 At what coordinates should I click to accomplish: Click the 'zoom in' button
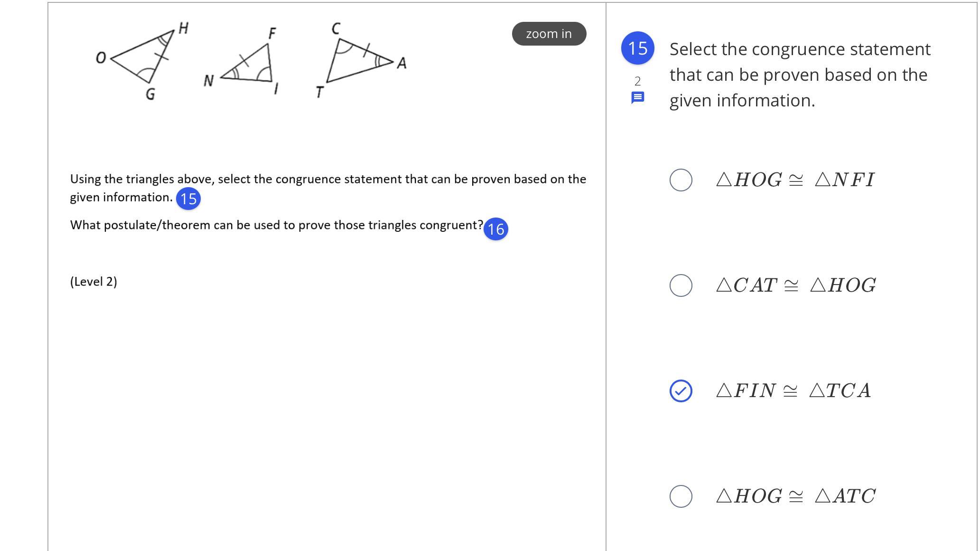tap(549, 34)
